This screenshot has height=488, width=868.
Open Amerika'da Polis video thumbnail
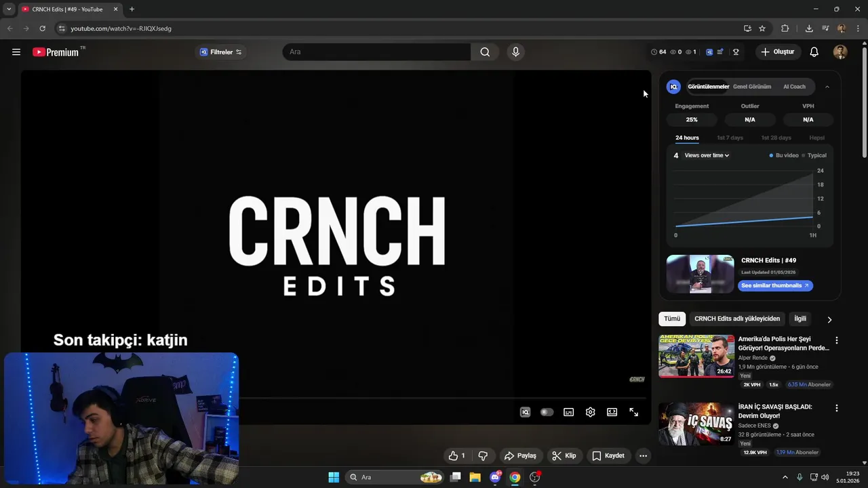[696, 356]
